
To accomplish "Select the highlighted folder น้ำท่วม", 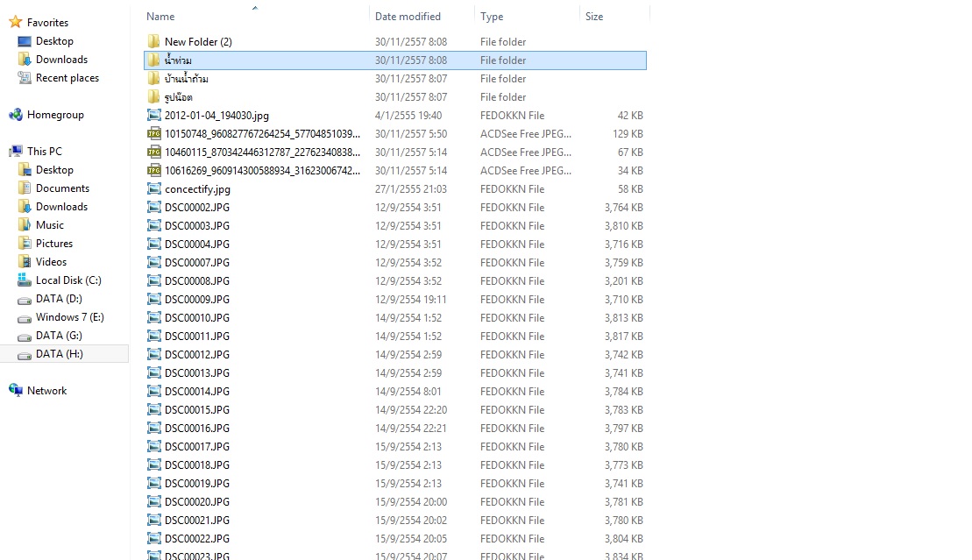I will (395, 60).
